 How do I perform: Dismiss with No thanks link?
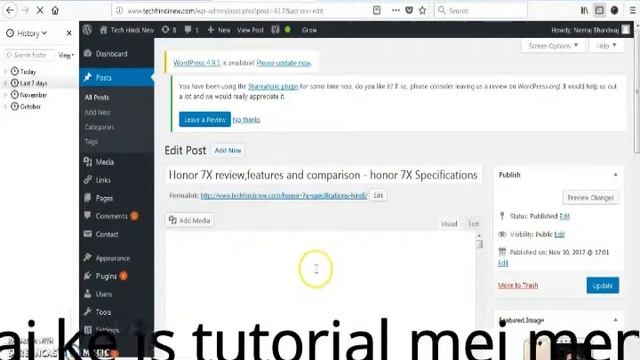[246, 120]
